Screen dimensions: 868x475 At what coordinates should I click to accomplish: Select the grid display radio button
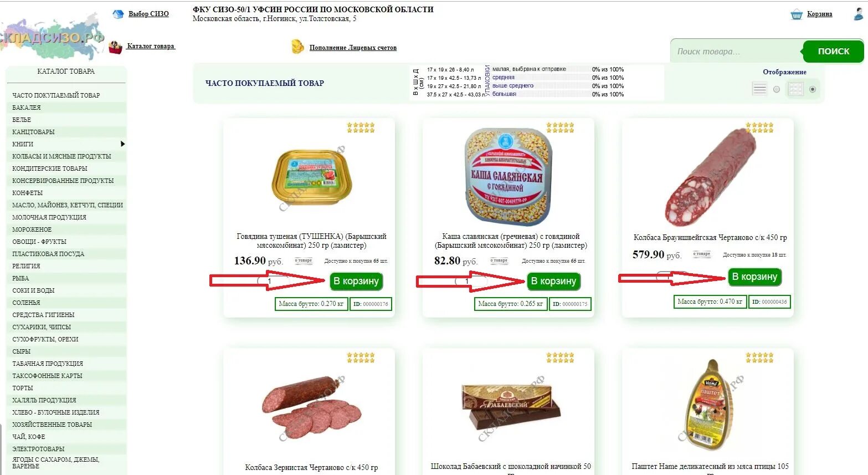coord(813,89)
